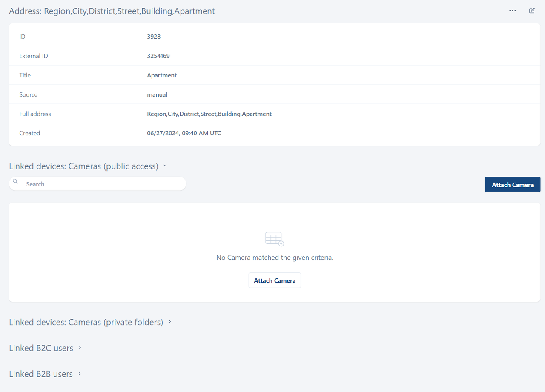545x392 pixels.
Task: Click the ID value 3928
Action: tap(154, 37)
